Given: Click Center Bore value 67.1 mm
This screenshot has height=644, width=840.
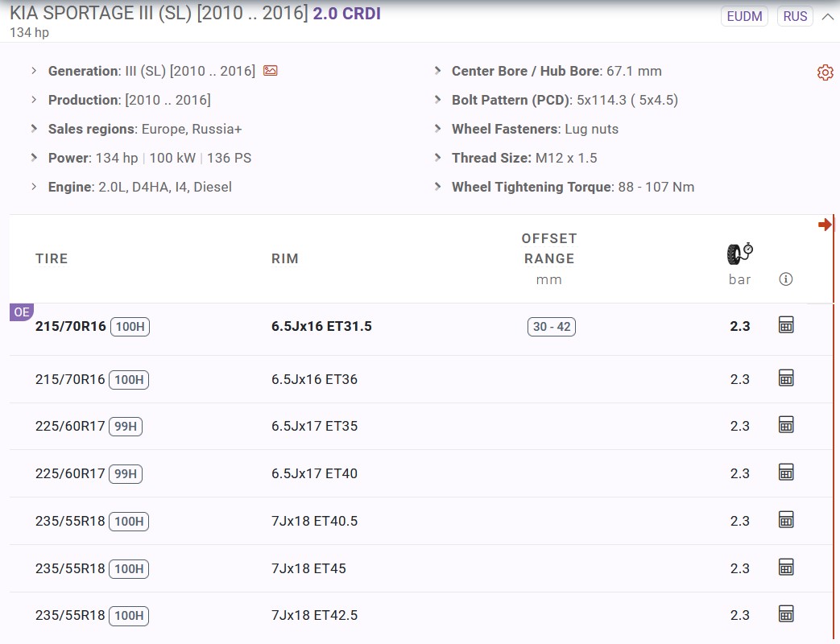Looking at the screenshot, I should coord(635,71).
